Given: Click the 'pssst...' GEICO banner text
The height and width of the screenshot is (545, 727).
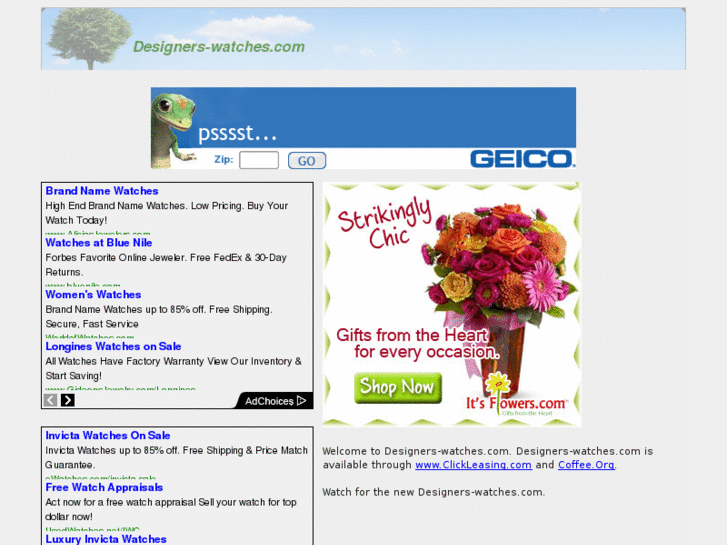Looking at the screenshot, I should 237,134.
